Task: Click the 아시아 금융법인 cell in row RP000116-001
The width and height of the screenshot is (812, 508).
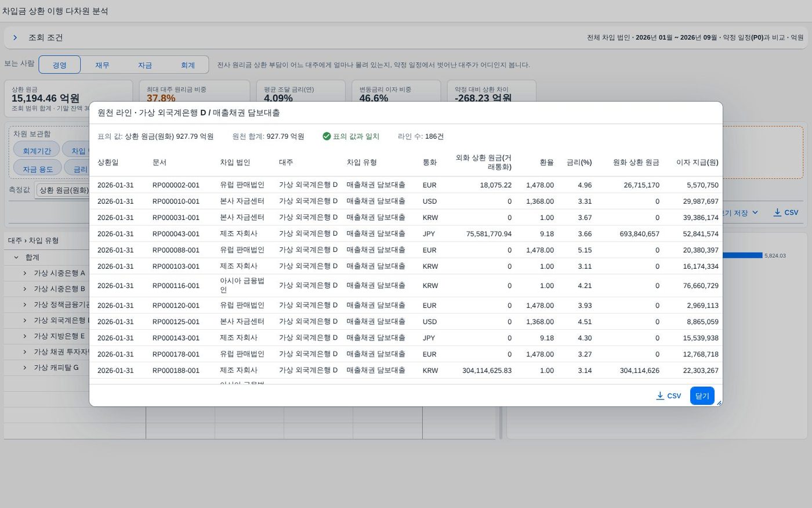Action: coord(242,285)
